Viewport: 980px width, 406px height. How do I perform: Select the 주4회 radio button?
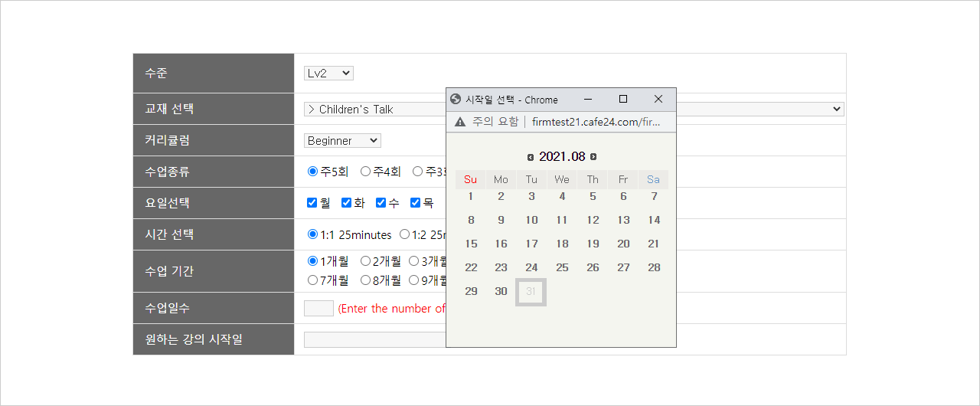click(x=366, y=172)
